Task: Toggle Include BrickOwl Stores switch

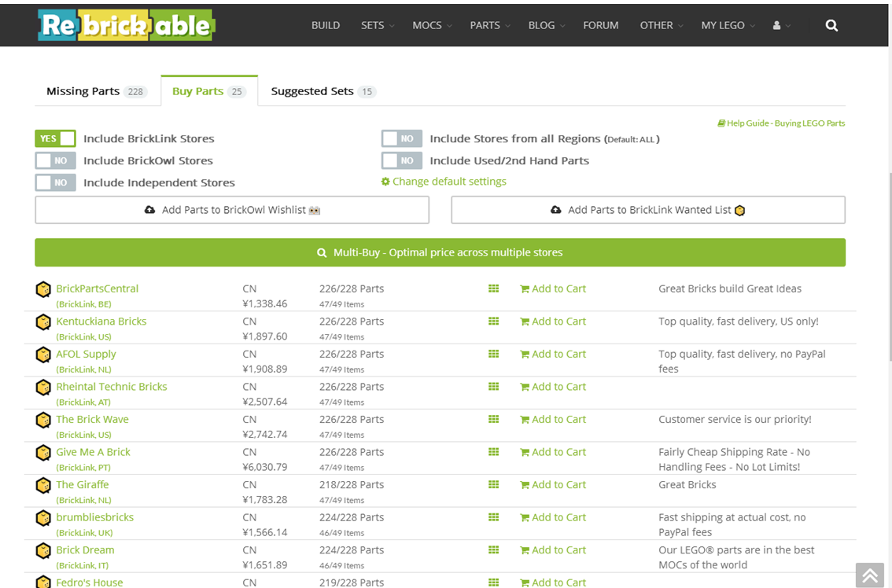Action: [x=55, y=161]
